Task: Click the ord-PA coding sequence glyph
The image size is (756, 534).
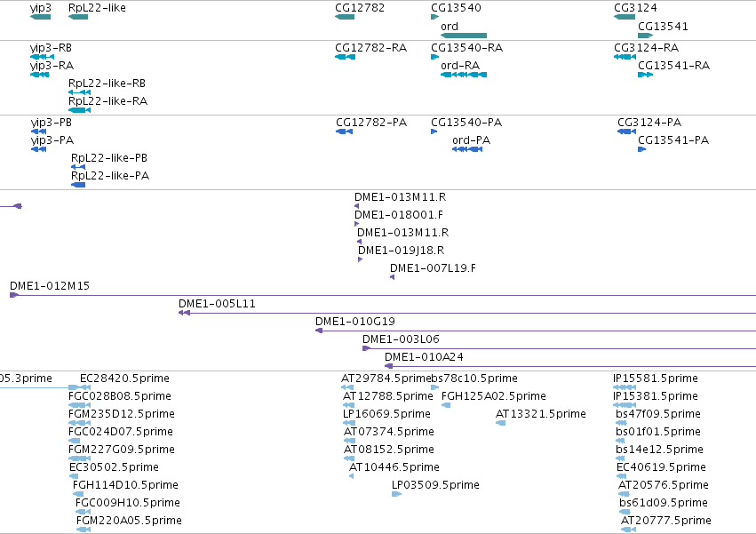Action: [x=467, y=149]
